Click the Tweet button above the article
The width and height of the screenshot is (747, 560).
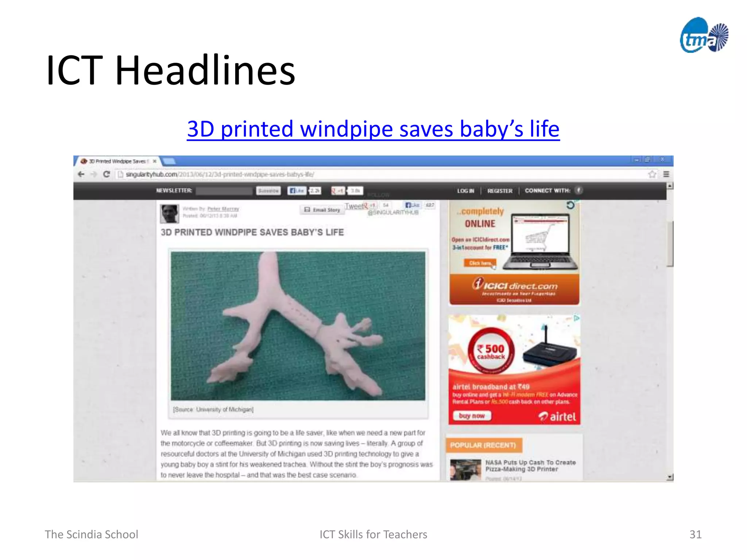pyautogui.click(x=354, y=206)
